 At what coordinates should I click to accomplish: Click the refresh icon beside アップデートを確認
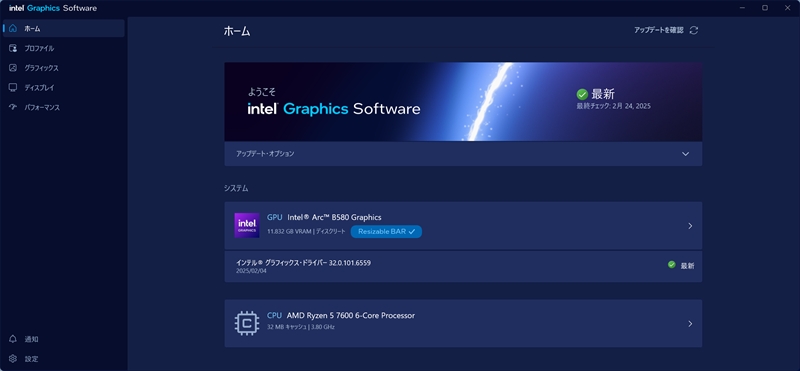pos(693,30)
